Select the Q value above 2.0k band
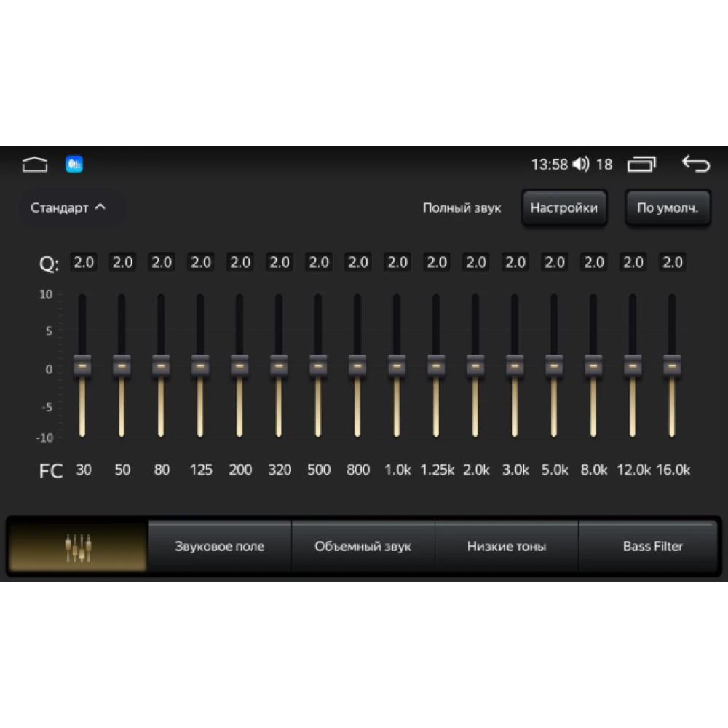This screenshot has width=728, height=728. (475, 262)
